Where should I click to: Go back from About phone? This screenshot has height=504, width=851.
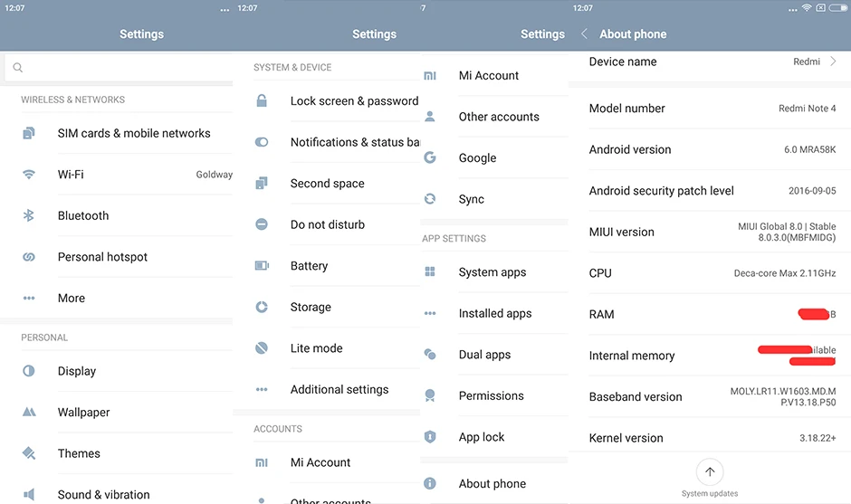pyautogui.click(x=584, y=33)
